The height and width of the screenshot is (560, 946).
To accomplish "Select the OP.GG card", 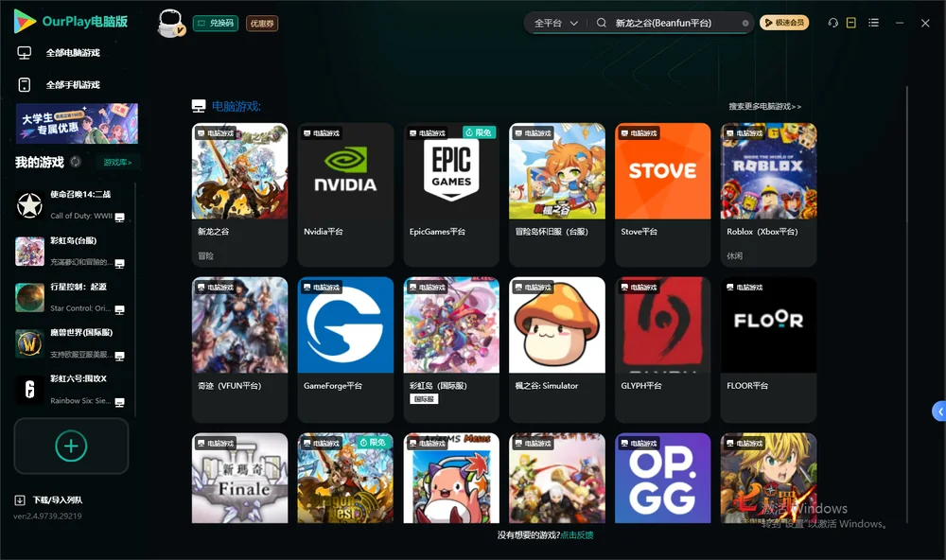I will click(x=663, y=478).
